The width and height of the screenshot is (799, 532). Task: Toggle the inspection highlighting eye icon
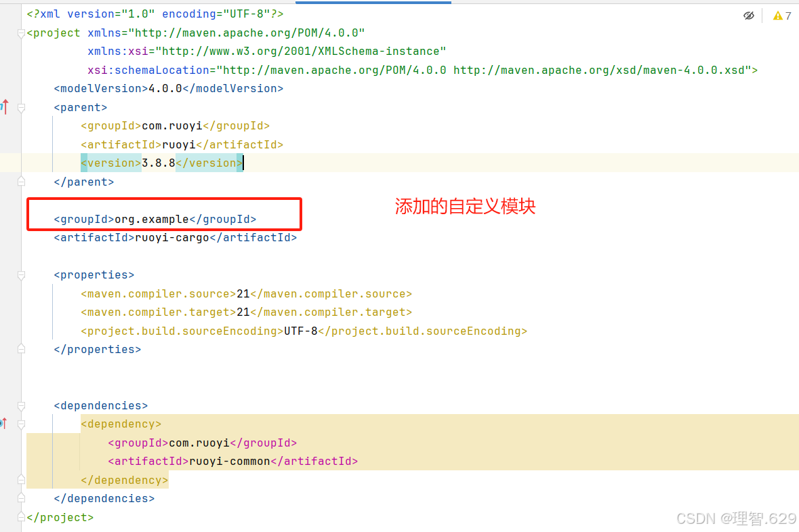749,15
